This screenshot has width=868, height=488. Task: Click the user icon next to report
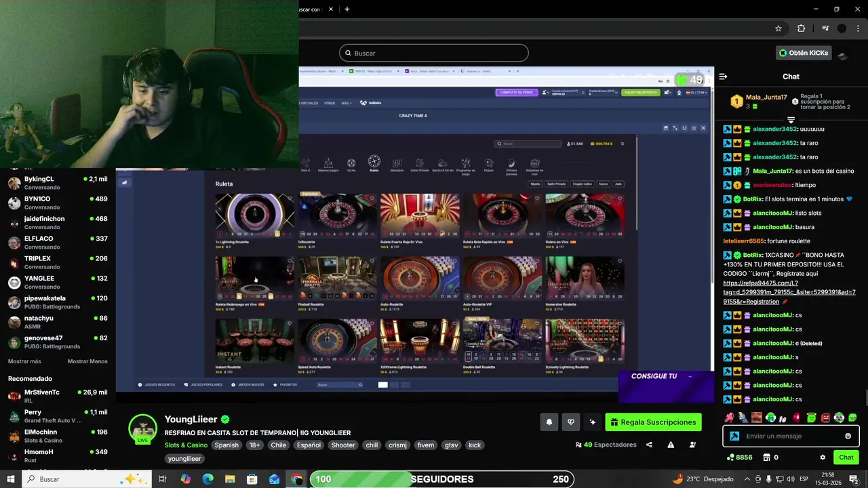pos(692,445)
